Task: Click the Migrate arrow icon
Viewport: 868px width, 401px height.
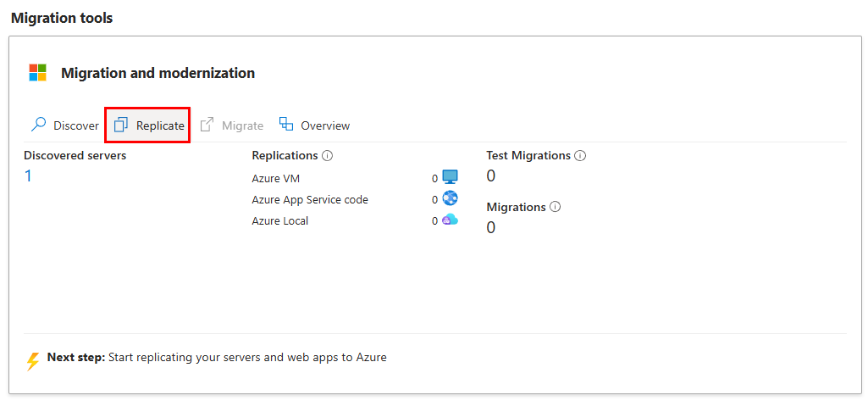Action: (x=207, y=125)
